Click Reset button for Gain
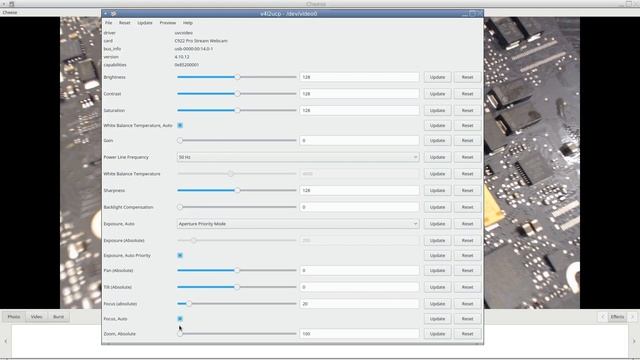This screenshot has width=640, height=360. (467, 140)
